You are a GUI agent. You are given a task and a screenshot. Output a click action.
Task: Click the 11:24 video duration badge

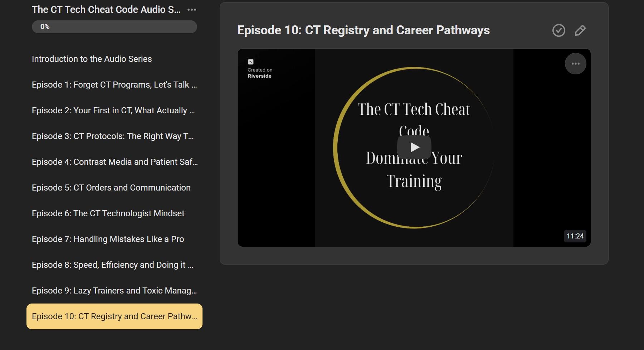coord(575,236)
